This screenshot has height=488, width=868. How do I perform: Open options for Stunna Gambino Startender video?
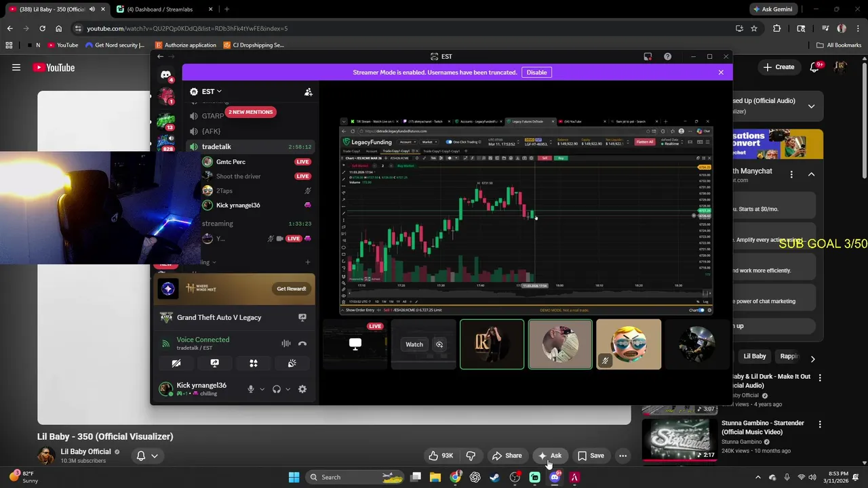820,424
